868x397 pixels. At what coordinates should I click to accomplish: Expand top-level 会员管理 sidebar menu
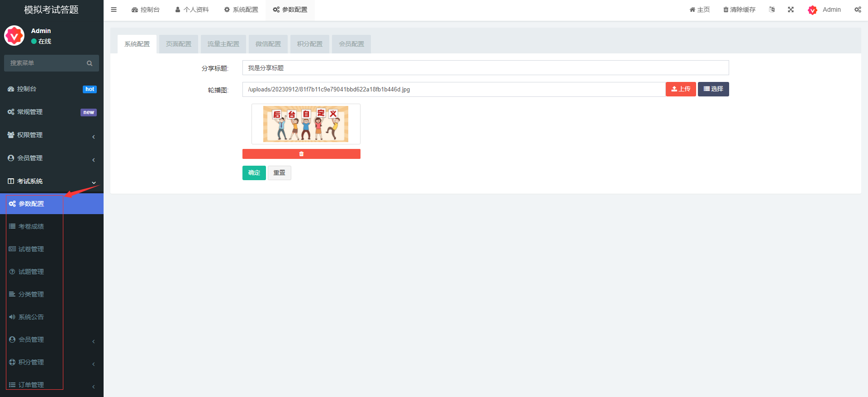(52, 158)
